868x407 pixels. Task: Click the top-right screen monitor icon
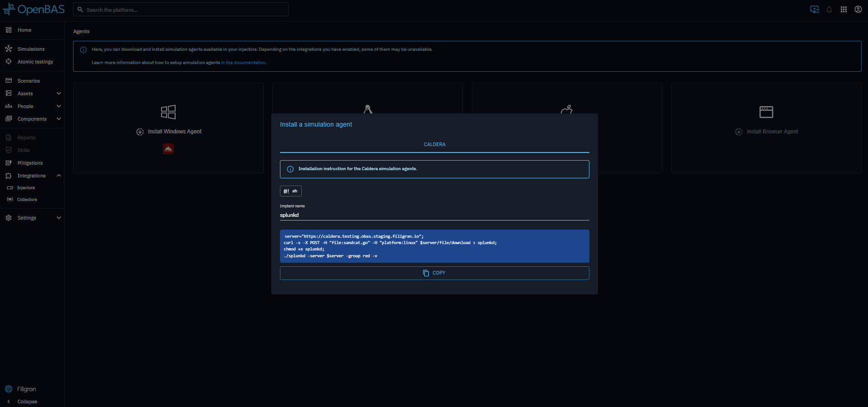click(814, 10)
